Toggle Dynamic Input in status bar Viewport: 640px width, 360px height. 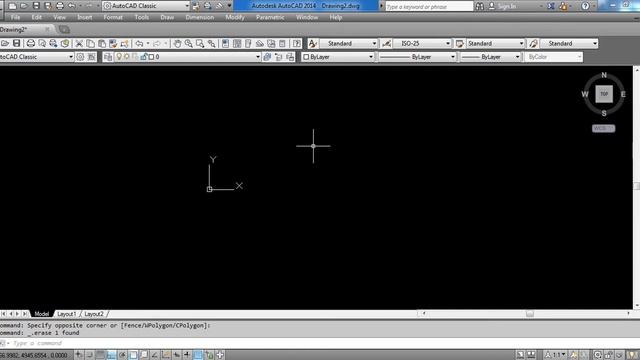click(x=176, y=355)
